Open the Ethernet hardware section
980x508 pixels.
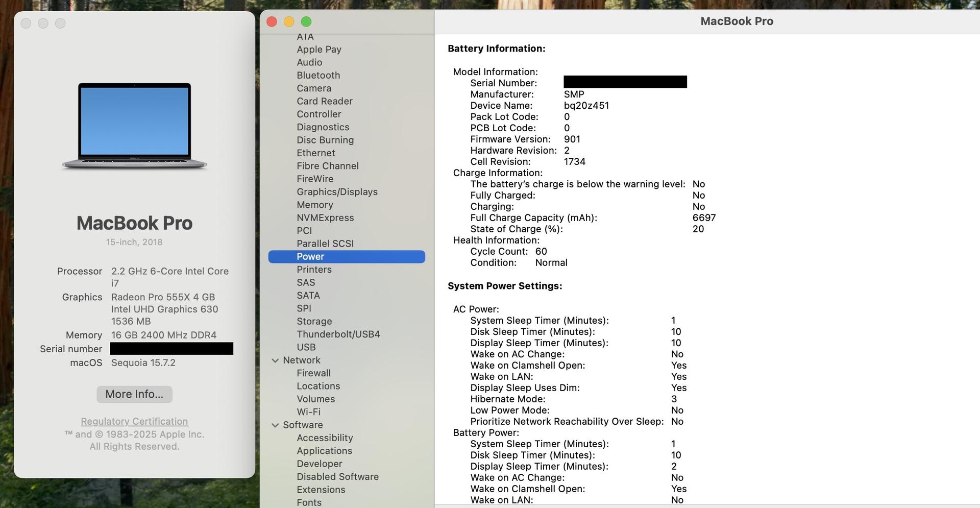[x=316, y=153]
